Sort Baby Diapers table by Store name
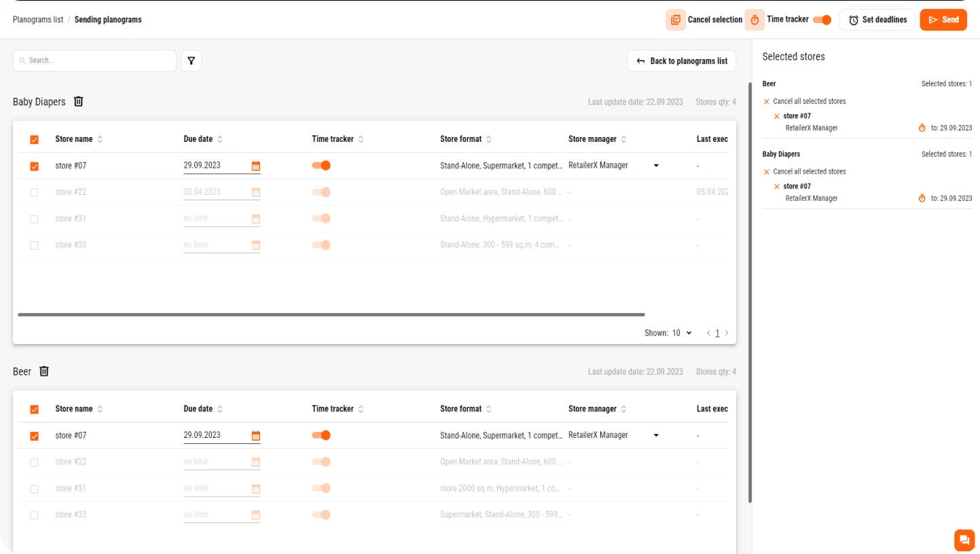Screen dimensions: 980x554 100,139
